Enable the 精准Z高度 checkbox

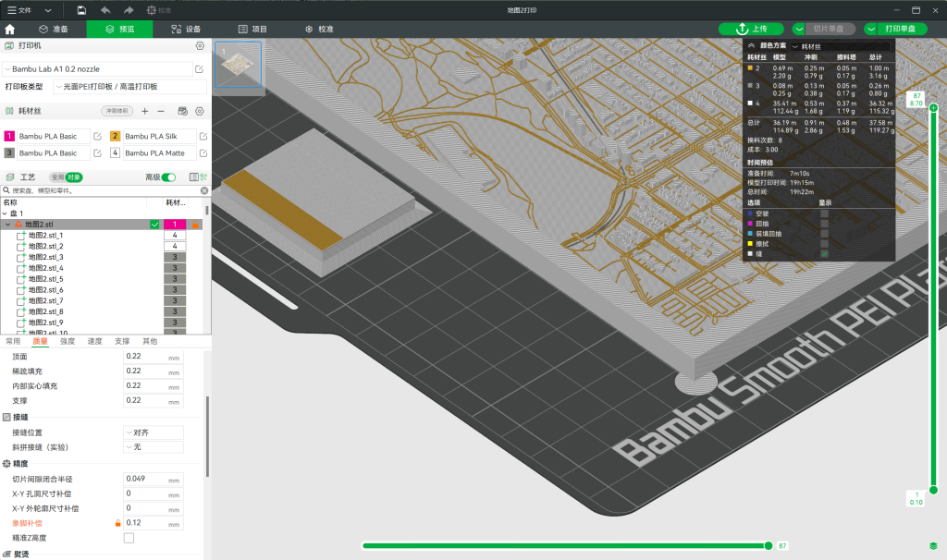[129, 538]
